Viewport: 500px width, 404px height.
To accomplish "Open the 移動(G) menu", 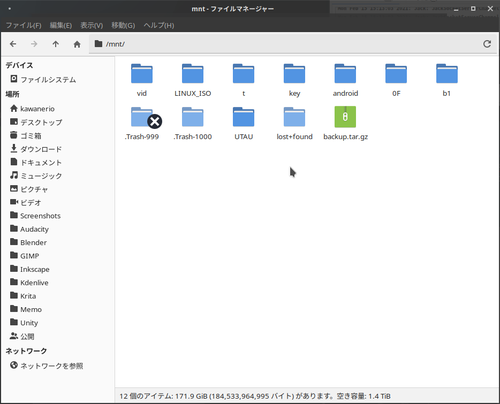I will [123, 25].
